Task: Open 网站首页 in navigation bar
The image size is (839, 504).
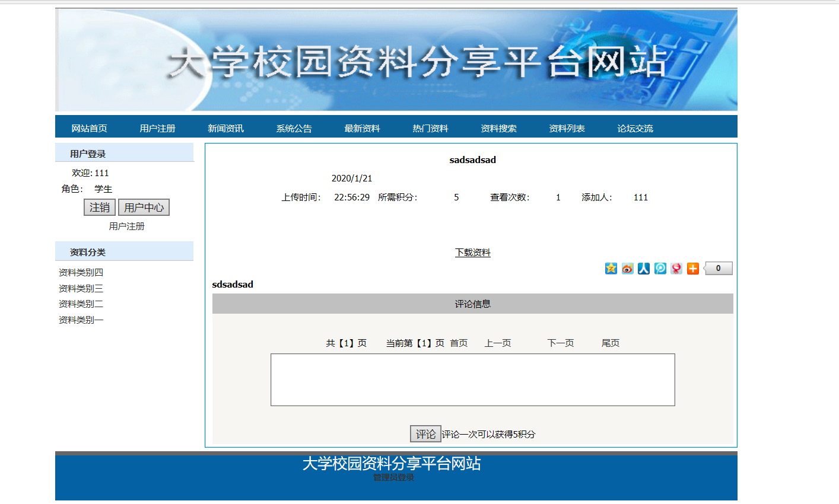Action: coord(89,128)
